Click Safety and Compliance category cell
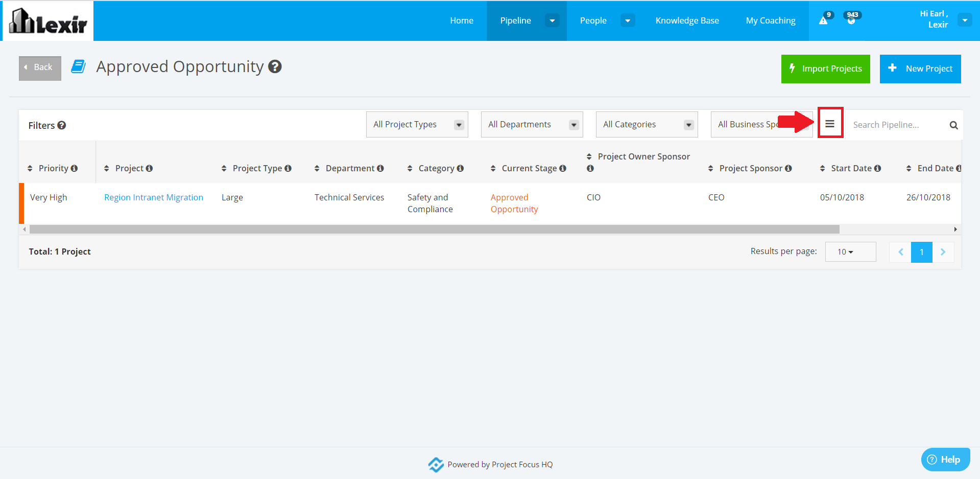Viewport: 980px width, 479px height. click(x=430, y=203)
